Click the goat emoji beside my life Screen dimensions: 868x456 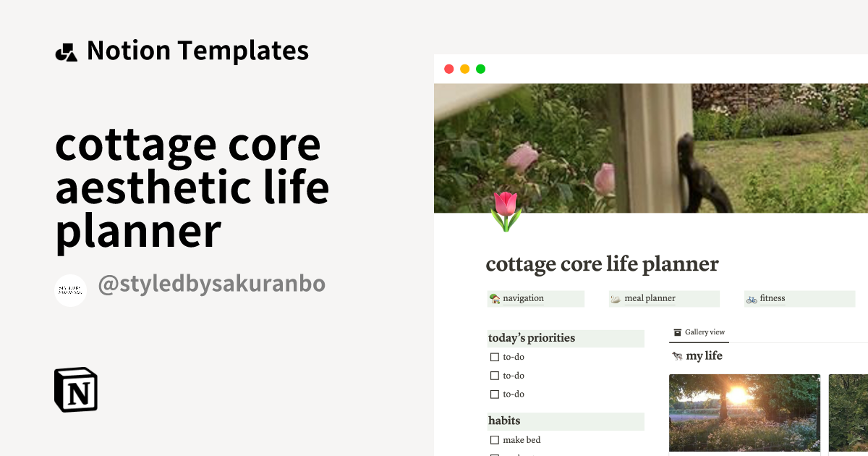click(x=678, y=355)
